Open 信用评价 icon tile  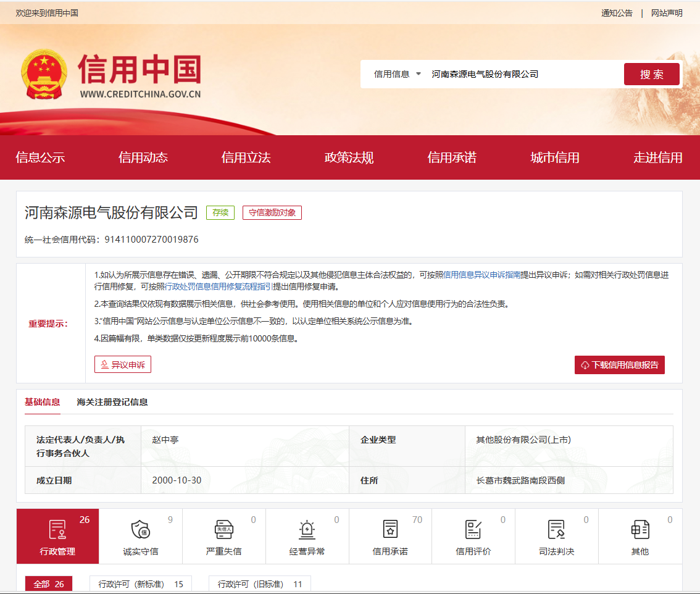pos(473,536)
